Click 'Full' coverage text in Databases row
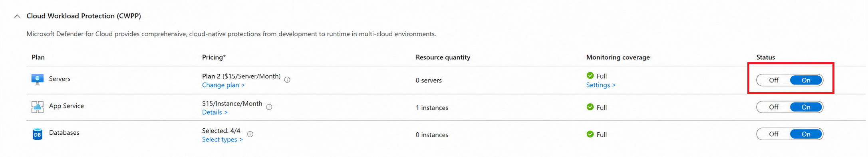 point(602,134)
